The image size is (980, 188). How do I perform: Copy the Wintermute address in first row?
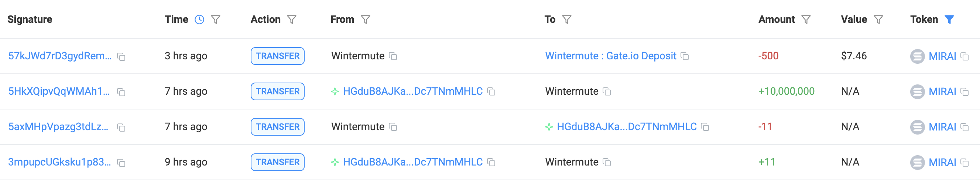point(393,57)
